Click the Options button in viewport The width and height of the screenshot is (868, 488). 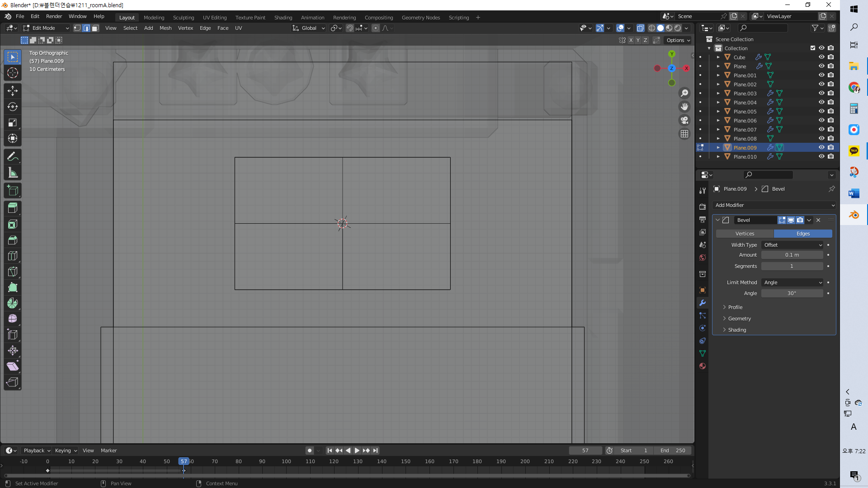coord(678,40)
